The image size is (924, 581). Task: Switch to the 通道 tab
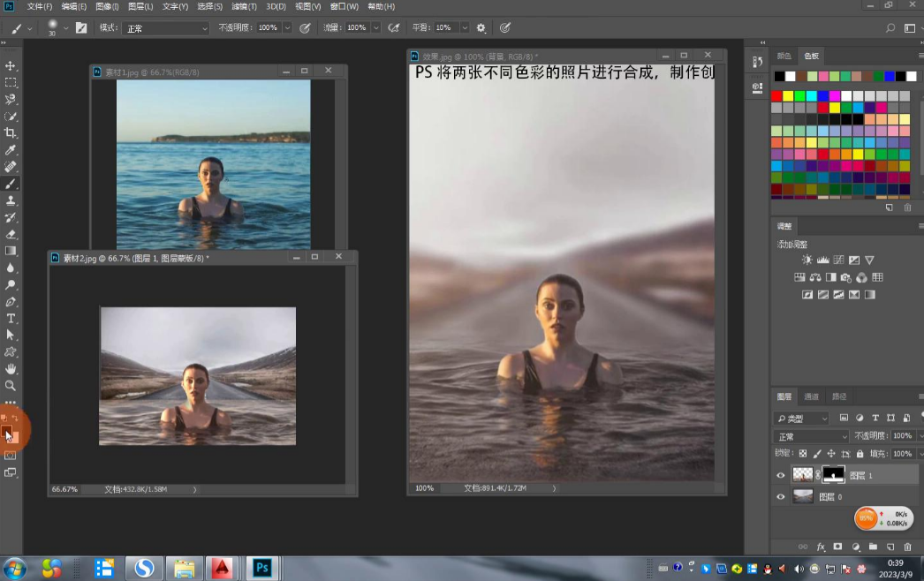(x=812, y=396)
